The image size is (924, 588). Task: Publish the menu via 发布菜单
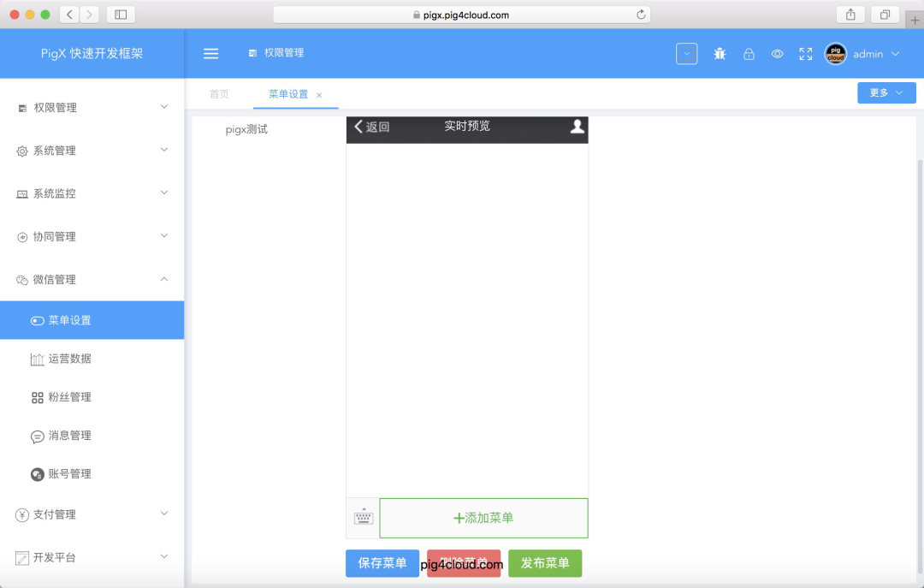coord(545,563)
